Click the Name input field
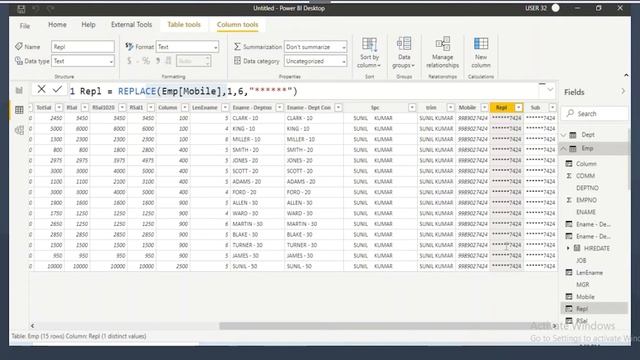 (83, 47)
